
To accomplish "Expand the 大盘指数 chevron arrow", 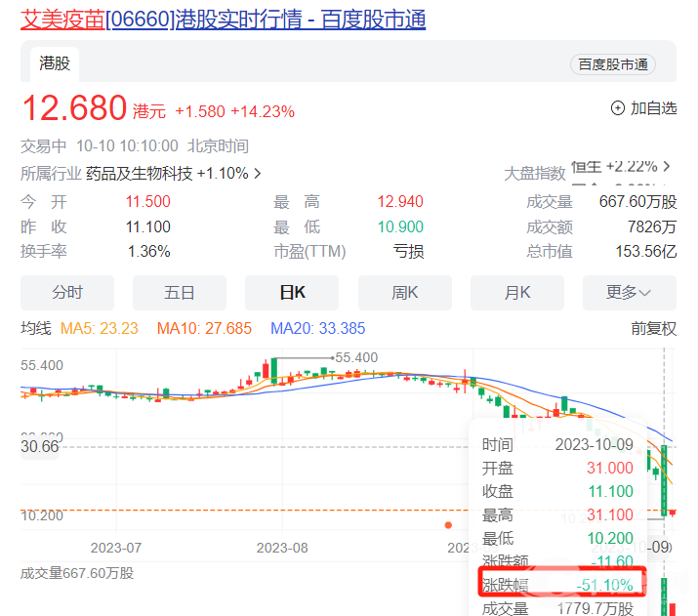I will 667,167.
